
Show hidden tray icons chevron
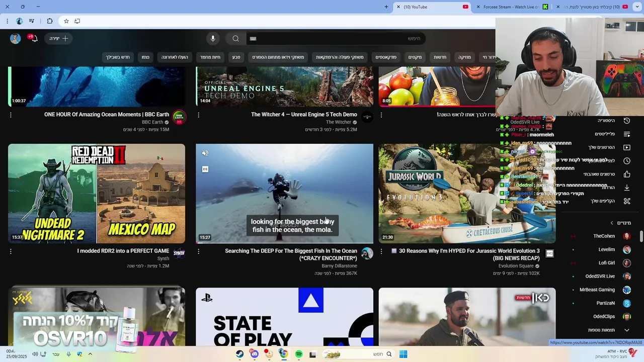(x=90, y=354)
